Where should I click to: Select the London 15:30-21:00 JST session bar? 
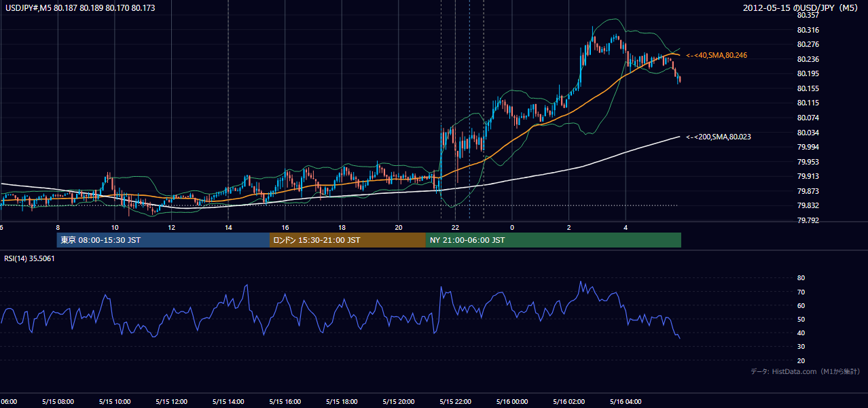[x=348, y=240]
